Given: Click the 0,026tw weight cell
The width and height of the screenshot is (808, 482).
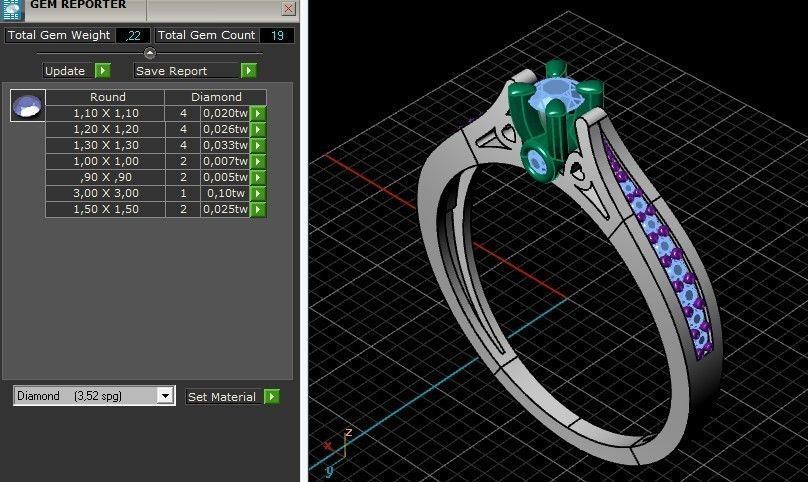Looking at the screenshot, I should pos(225,129).
